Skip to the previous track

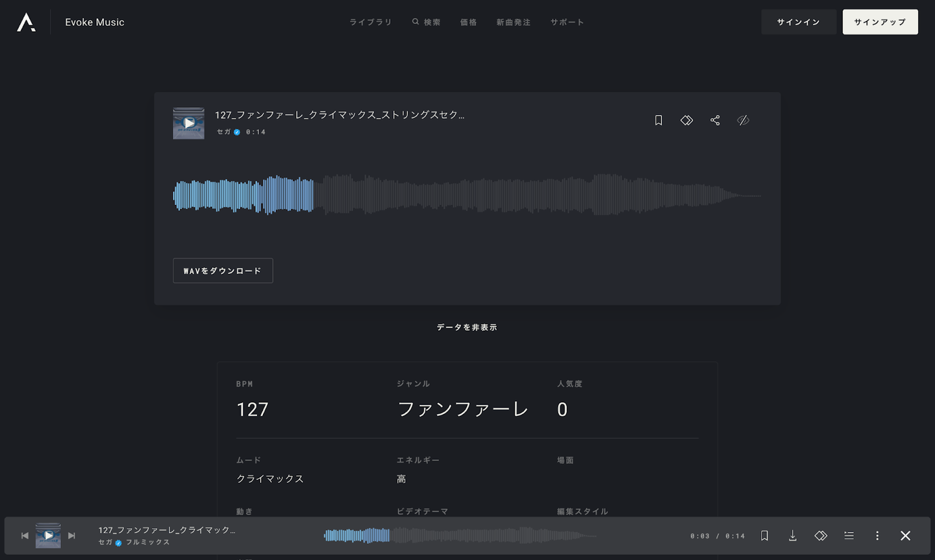(25, 535)
